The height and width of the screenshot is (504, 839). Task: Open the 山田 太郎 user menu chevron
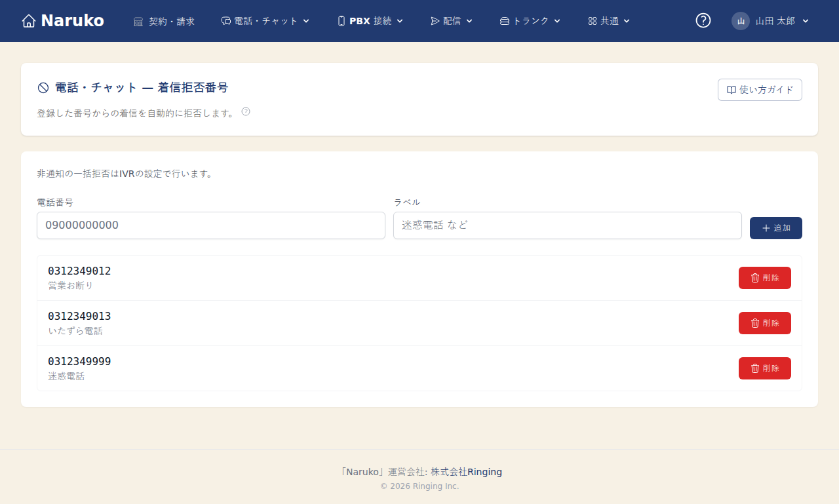tap(806, 21)
